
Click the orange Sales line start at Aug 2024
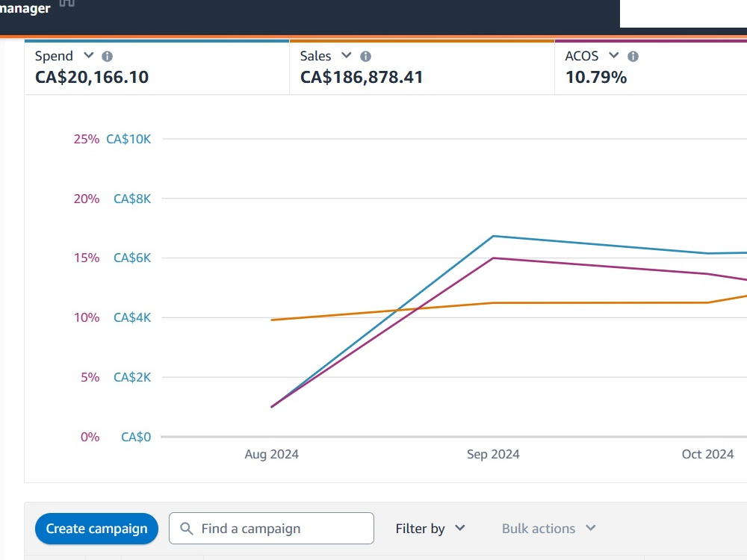(272, 320)
